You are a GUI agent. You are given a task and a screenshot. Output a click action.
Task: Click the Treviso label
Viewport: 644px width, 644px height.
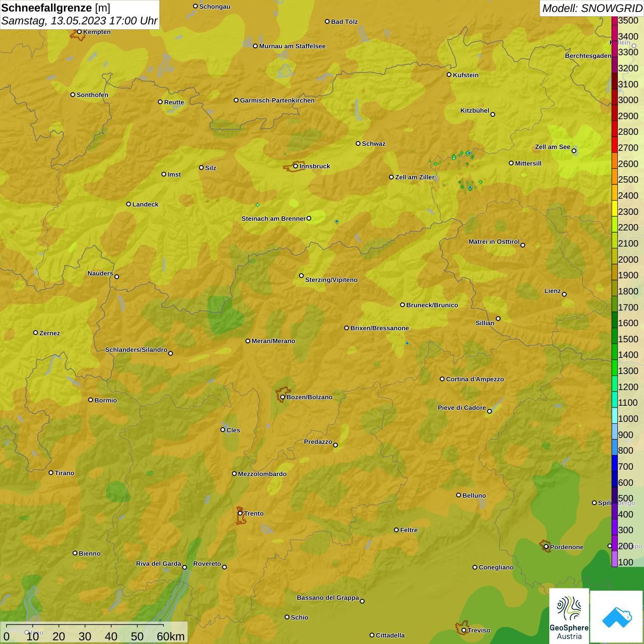pyautogui.click(x=478, y=630)
